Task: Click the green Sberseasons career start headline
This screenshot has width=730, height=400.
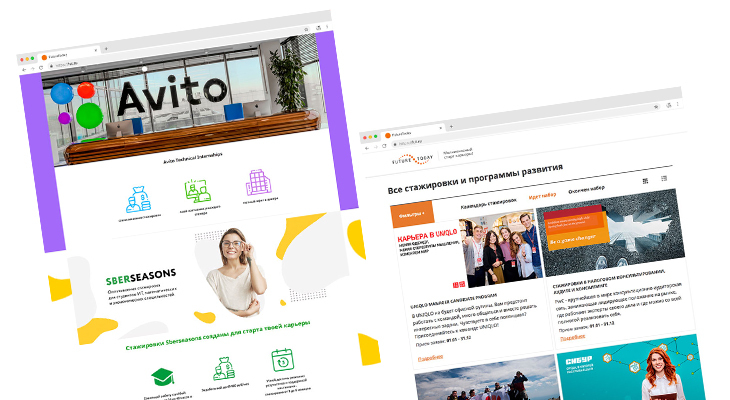Action: tap(217, 335)
